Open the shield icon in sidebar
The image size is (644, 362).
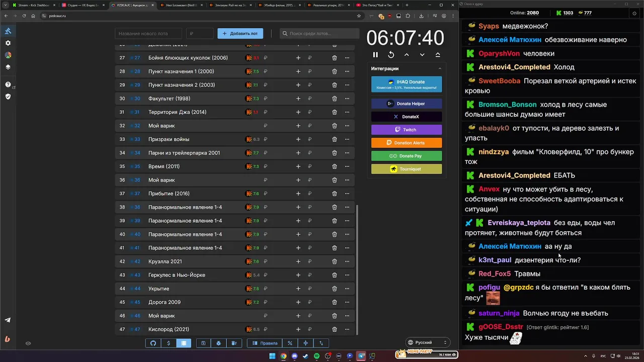(8, 97)
